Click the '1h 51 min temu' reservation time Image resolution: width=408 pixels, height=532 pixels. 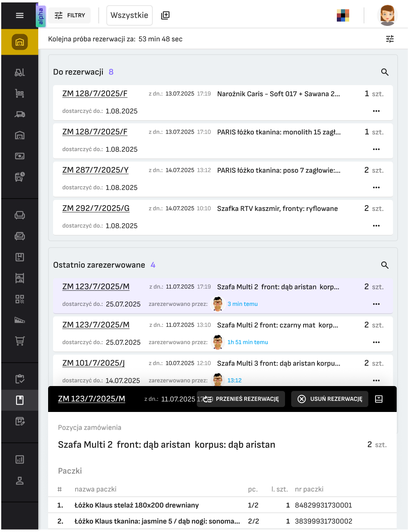pyautogui.click(x=248, y=342)
